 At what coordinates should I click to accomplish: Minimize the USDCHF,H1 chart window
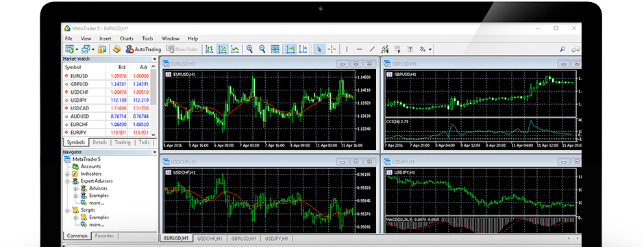coord(343,161)
